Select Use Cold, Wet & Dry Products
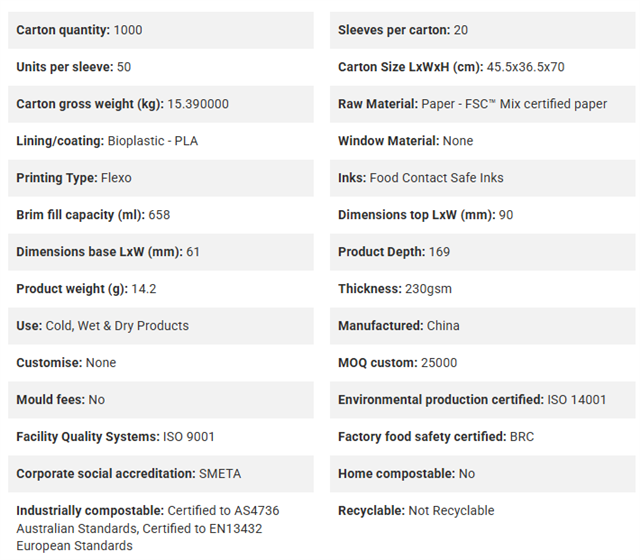The width and height of the screenshot is (640, 560). point(161,326)
